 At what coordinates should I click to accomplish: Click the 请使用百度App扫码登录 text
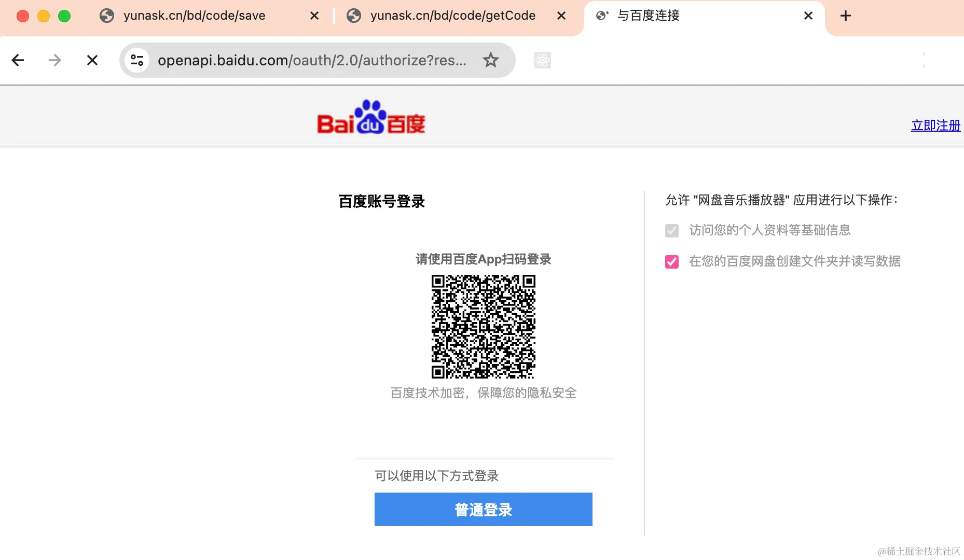483,259
